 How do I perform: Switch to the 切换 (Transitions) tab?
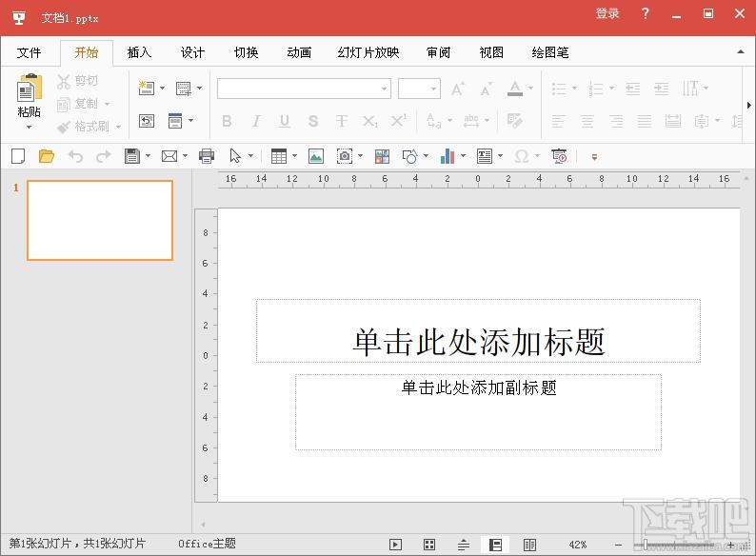[247, 52]
